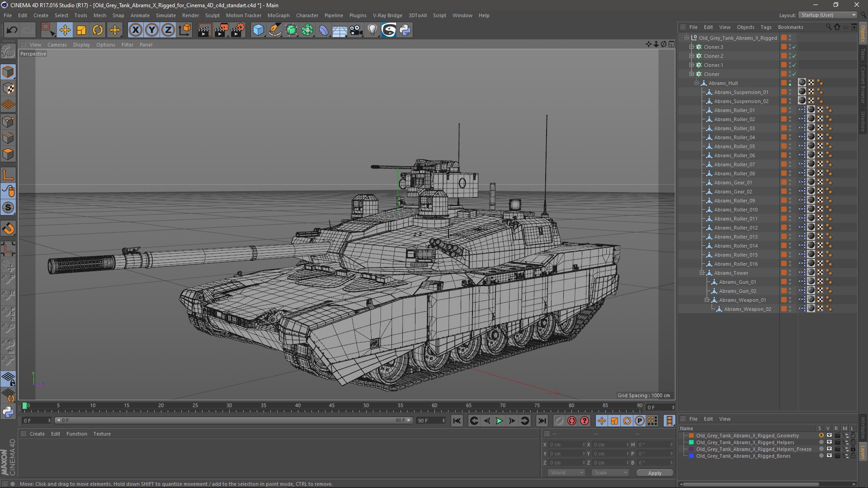The height and width of the screenshot is (488, 868).
Task: Toggle solo for Rigged_Bones layer
Action: [821, 456]
